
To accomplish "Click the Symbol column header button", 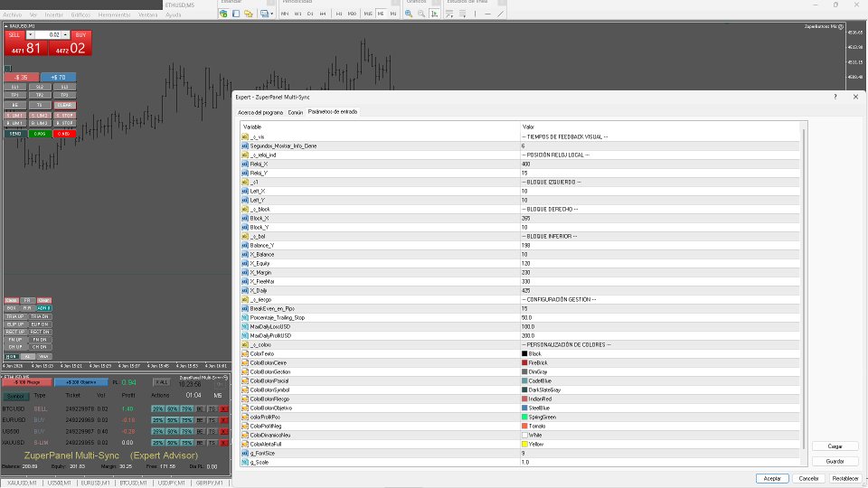I will [x=15, y=396].
